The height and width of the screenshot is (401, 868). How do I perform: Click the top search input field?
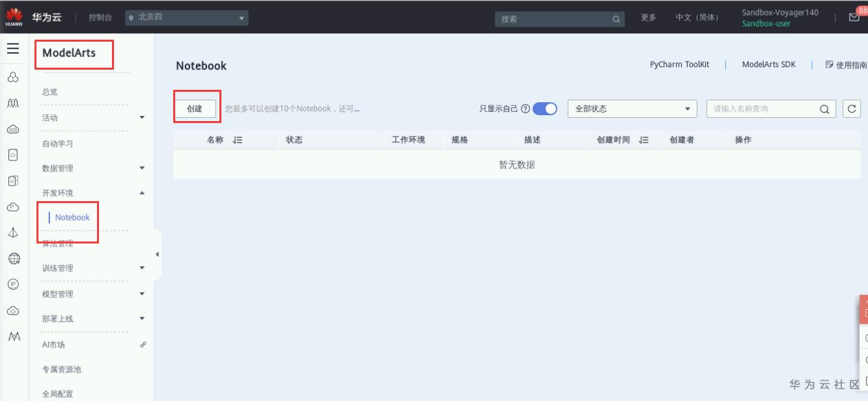(560, 20)
